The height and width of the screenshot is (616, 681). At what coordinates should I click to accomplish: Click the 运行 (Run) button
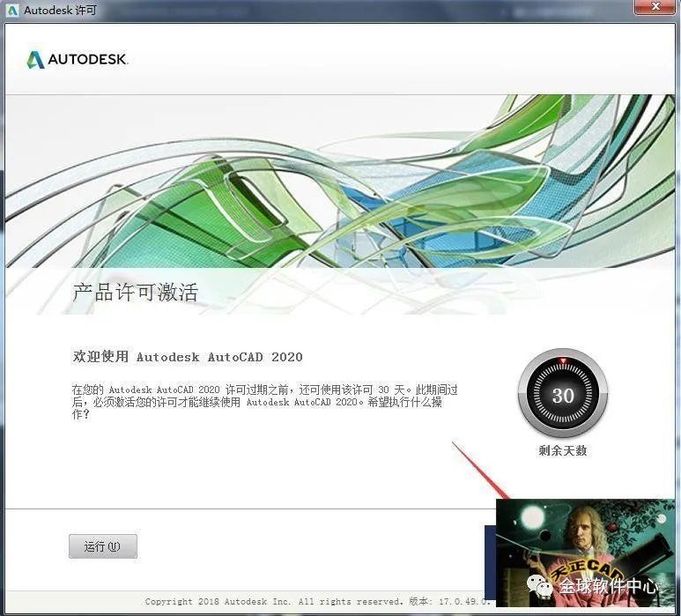(x=103, y=546)
